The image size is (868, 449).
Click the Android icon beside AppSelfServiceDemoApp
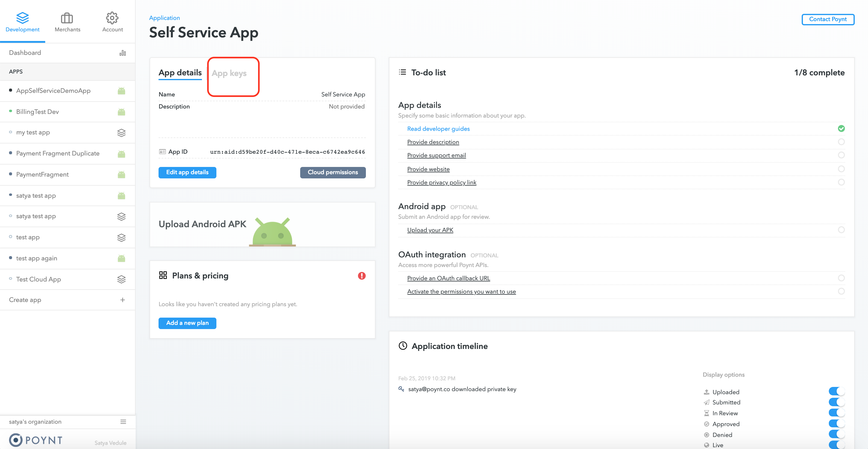click(121, 91)
